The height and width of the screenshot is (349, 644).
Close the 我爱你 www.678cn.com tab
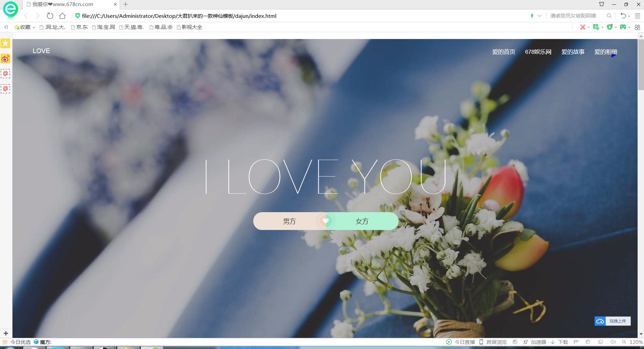115,4
